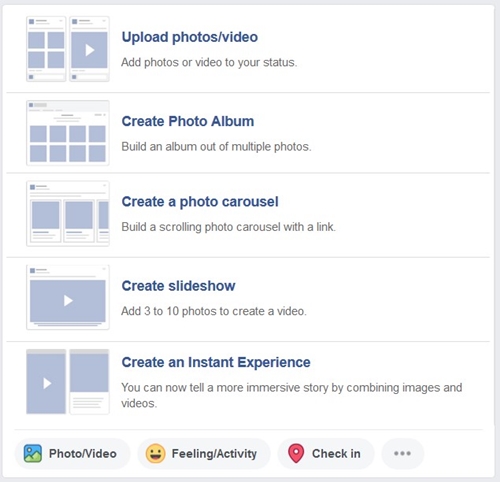Click the Check in button label
500x482 pixels.
pos(336,454)
